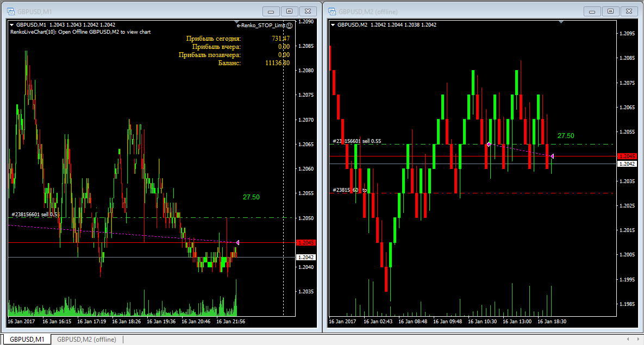Click the '16 Jan 10:30' time label
Image resolution: width=644 pixels, height=345 pixels.
tap(482, 322)
